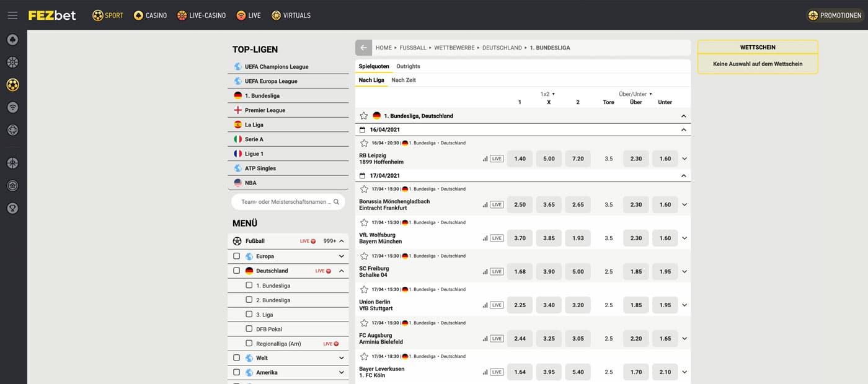This screenshot has width=868, height=384.
Task: Favorite the VfL Wolfsburg match star
Action: pos(364,222)
